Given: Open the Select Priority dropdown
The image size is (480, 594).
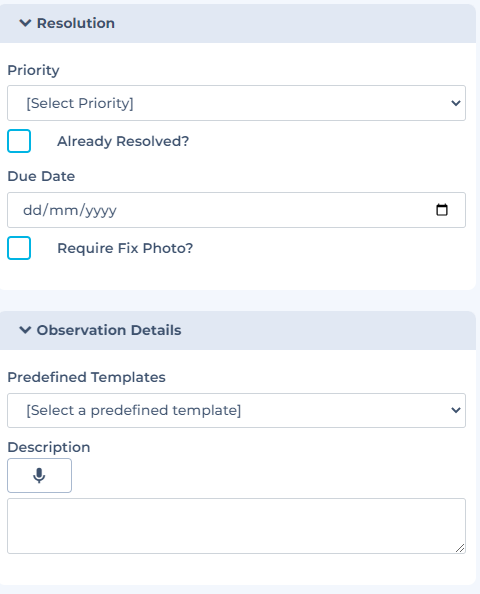Looking at the screenshot, I should click(236, 103).
